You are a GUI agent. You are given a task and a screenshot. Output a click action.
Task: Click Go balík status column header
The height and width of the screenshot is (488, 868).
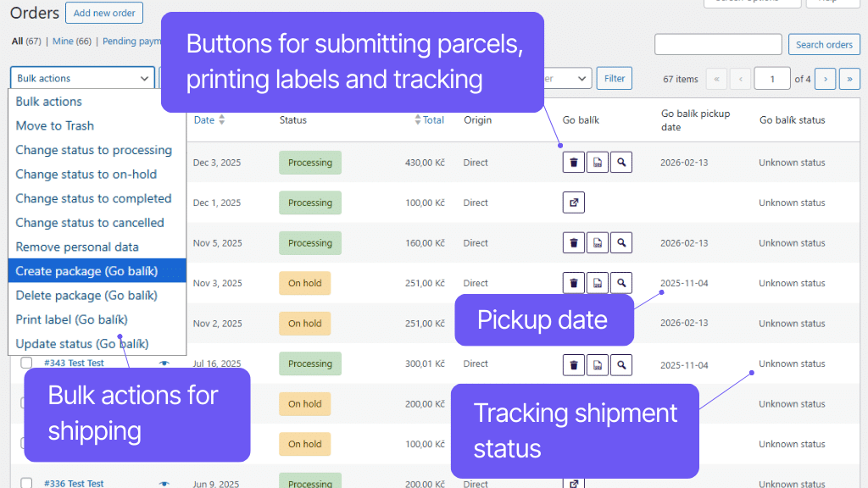[x=793, y=120]
